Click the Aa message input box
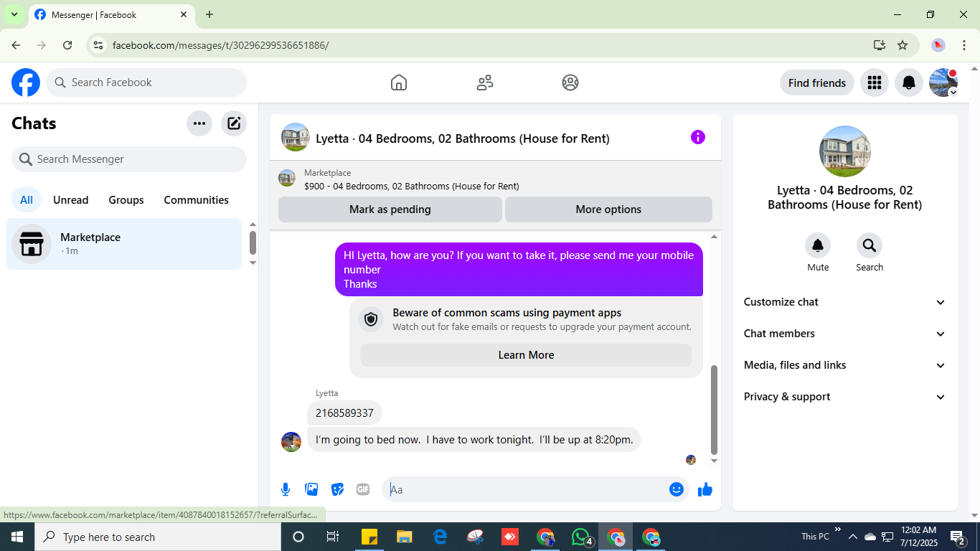 point(535,489)
